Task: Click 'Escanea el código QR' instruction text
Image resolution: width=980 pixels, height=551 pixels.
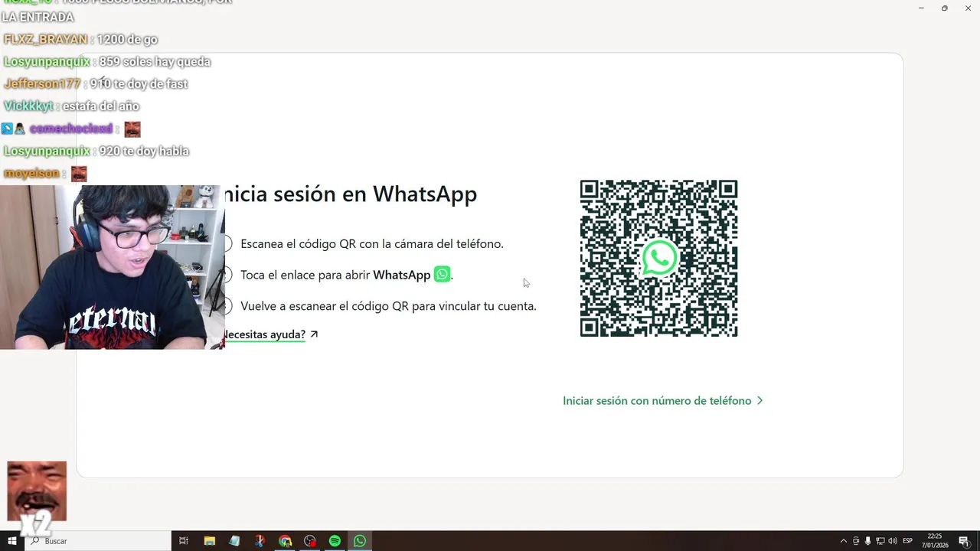Action: tap(372, 244)
